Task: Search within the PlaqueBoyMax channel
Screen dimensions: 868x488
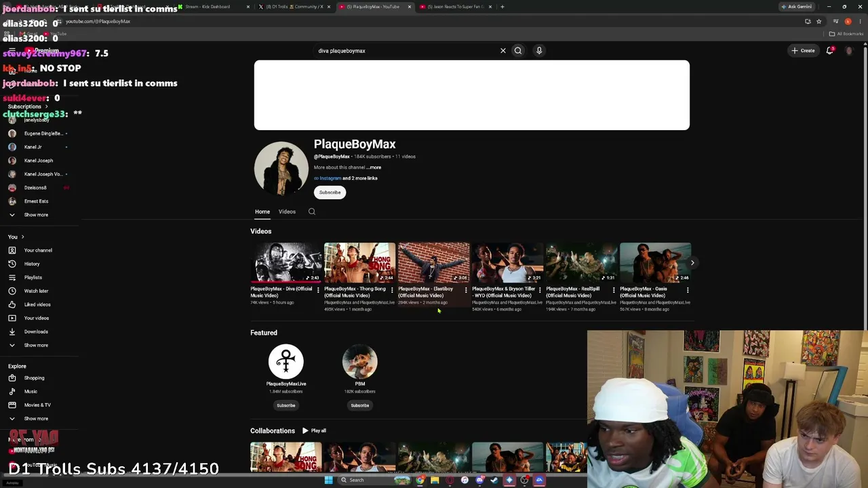Action: [312, 211]
